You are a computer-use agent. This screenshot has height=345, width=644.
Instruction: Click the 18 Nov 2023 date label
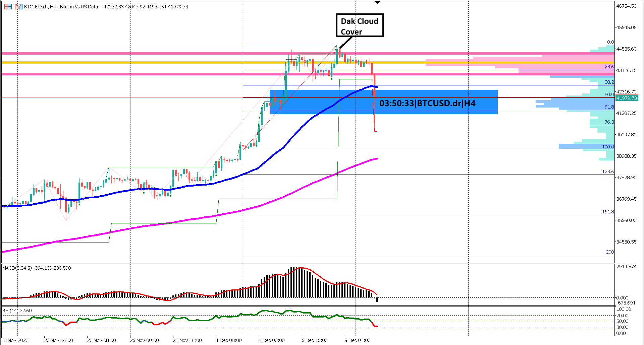(15, 340)
